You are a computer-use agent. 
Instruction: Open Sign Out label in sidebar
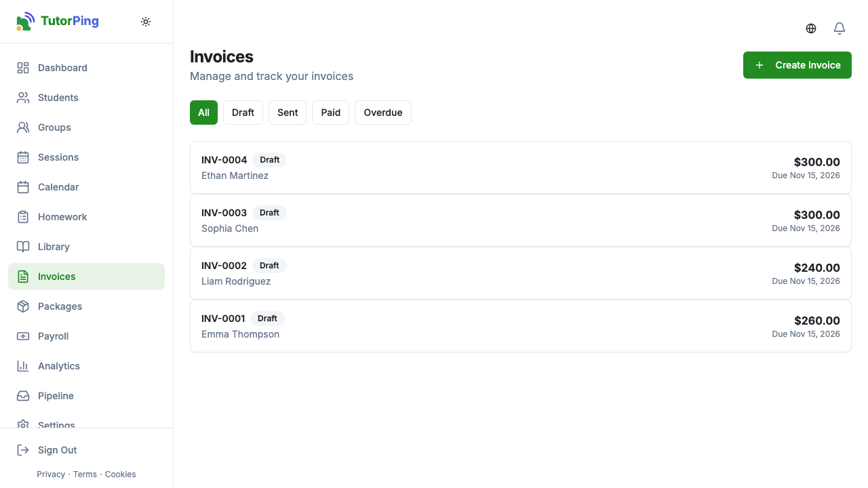pyautogui.click(x=58, y=450)
